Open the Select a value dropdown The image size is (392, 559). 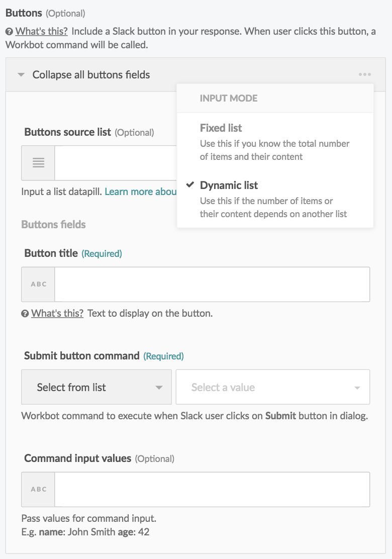(x=273, y=387)
